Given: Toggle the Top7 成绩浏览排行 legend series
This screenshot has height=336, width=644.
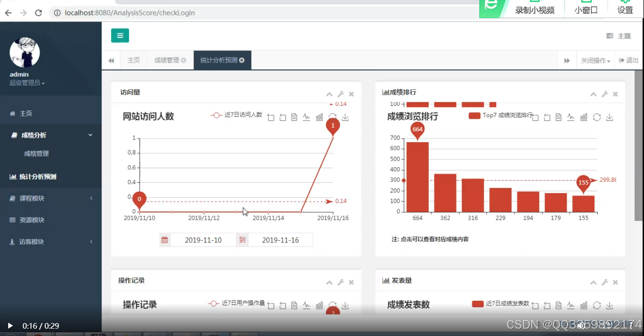Looking at the screenshot, I should 501,115.
